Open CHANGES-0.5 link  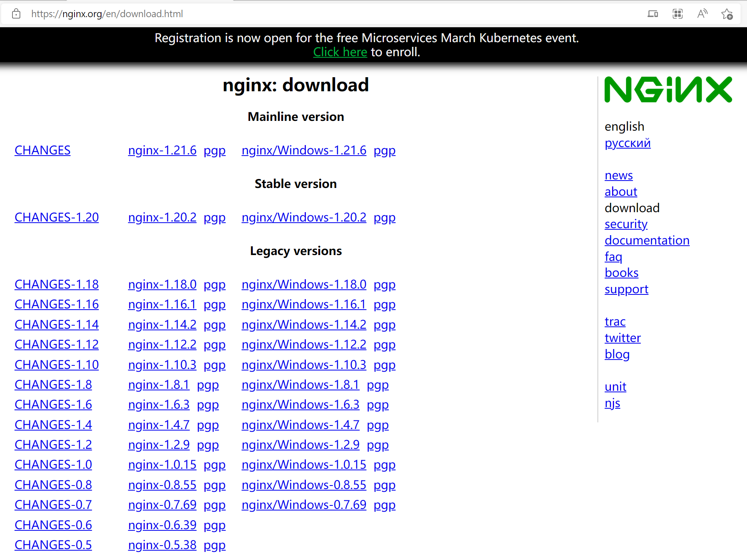pyautogui.click(x=53, y=545)
